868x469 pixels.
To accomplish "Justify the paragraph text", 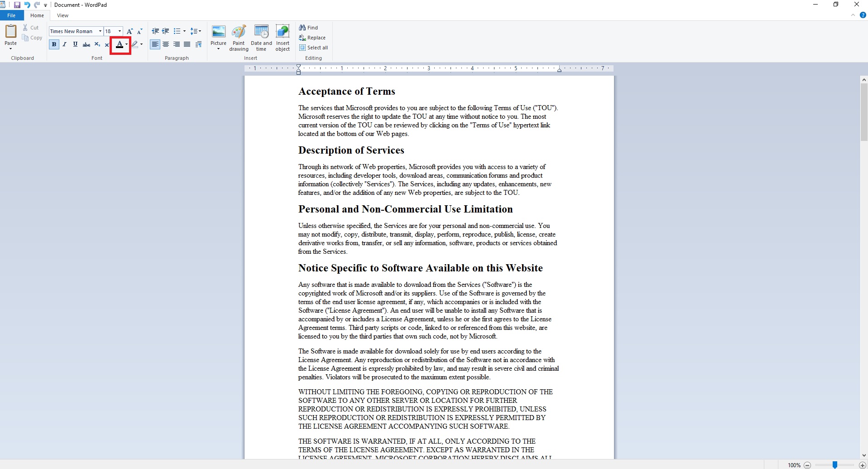I will pyautogui.click(x=187, y=44).
